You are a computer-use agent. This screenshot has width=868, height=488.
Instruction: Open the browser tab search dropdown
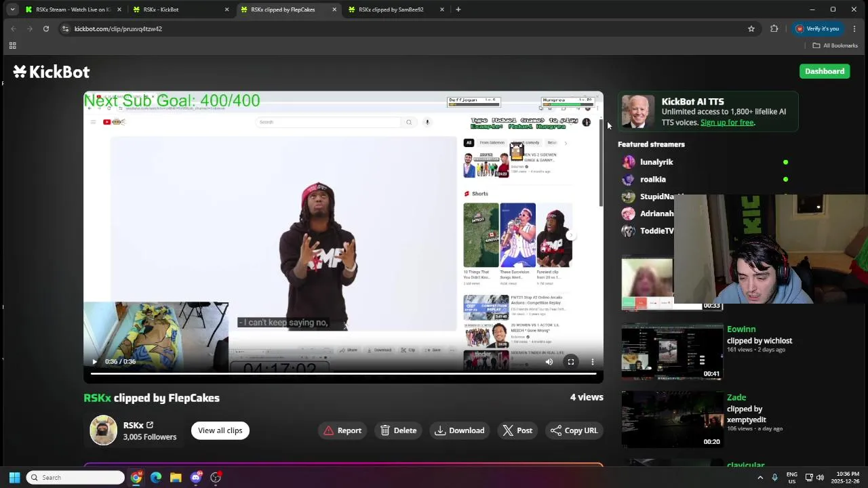click(x=12, y=9)
